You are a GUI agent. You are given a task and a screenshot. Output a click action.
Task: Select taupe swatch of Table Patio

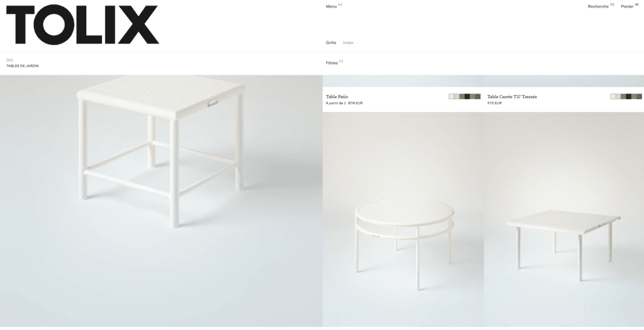(x=462, y=97)
